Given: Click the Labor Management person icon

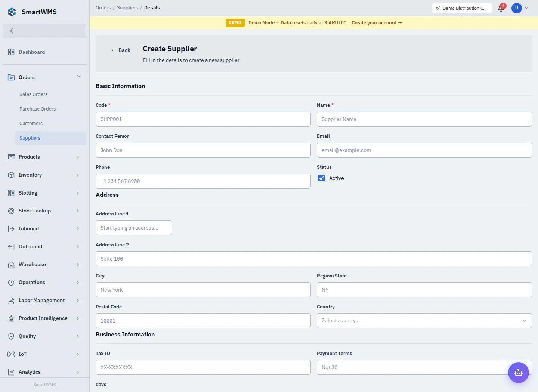Looking at the screenshot, I should click(11, 300).
